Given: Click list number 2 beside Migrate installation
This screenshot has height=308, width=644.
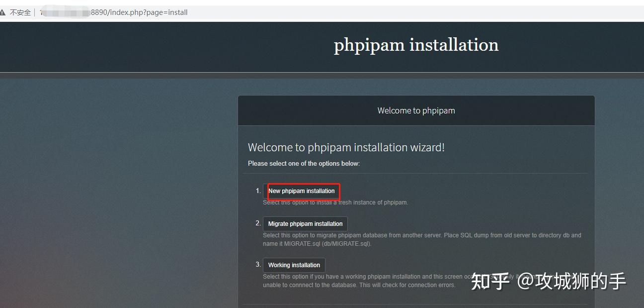Looking at the screenshot, I should click(x=258, y=223).
